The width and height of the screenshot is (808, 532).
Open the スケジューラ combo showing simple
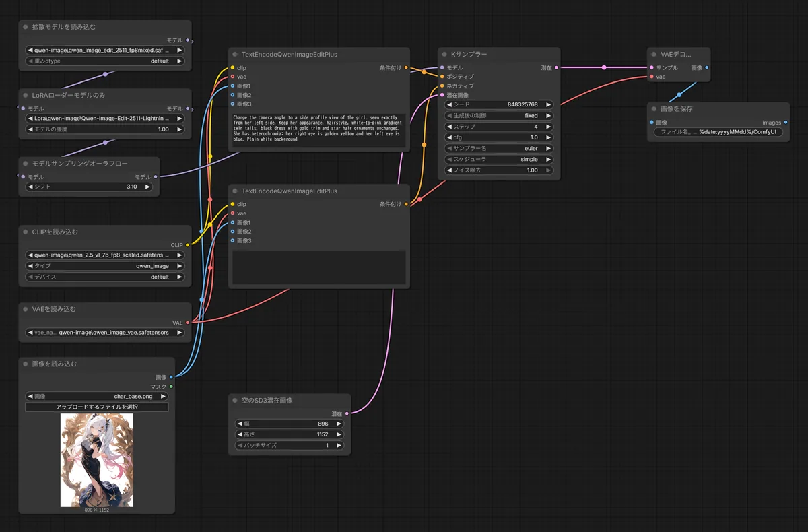(x=499, y=159)
